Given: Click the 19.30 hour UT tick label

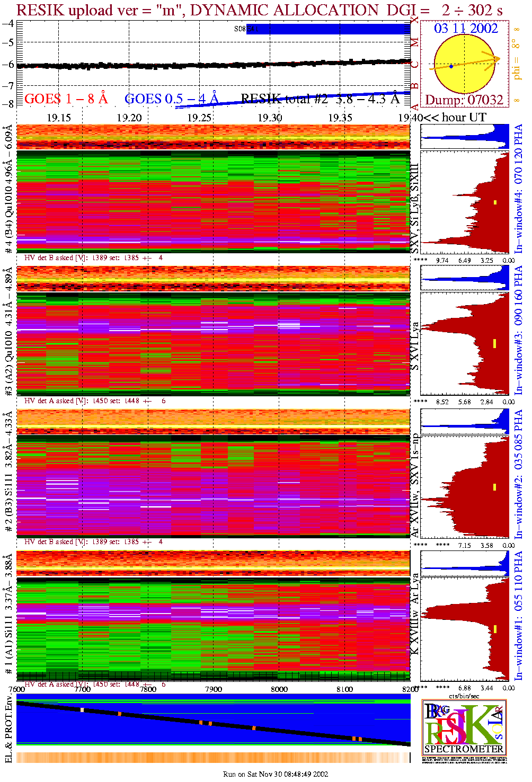Looking at the screenshot, I should (x=270, y=118).
